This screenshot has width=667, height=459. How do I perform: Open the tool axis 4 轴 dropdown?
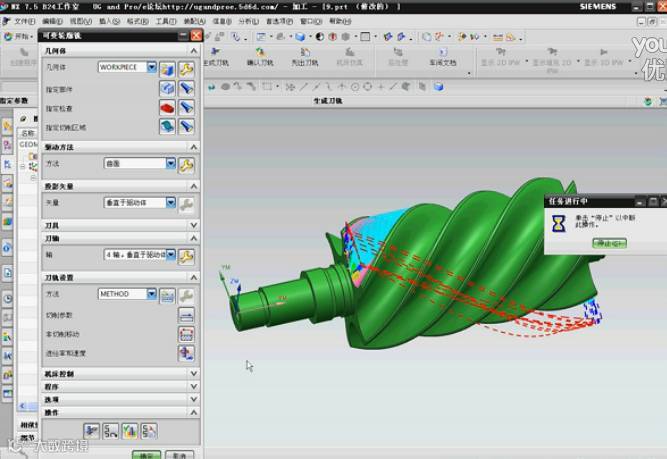(171, 254)
